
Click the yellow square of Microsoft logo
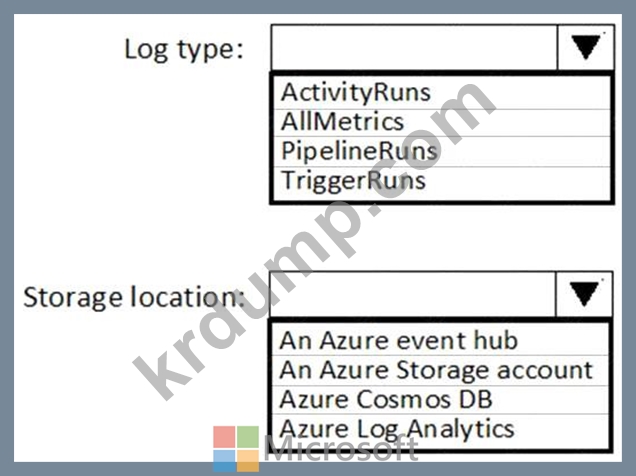(x=248, y=461)
